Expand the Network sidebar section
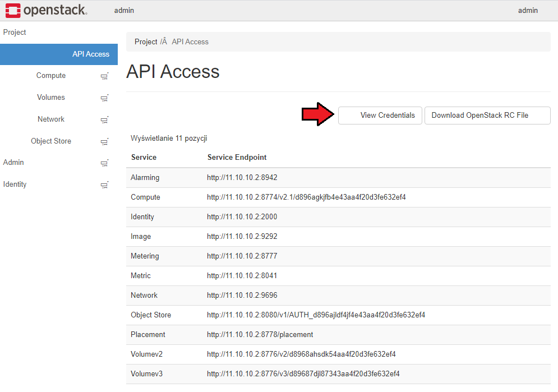This screenshot has width=558, height=392. coord(51,119)
